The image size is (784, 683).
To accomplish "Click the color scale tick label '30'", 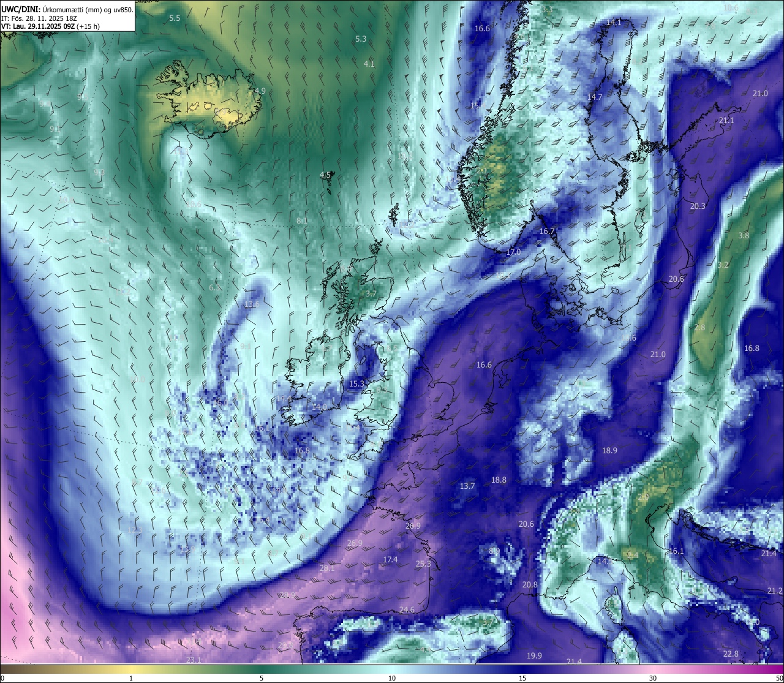I will point(653,678).
